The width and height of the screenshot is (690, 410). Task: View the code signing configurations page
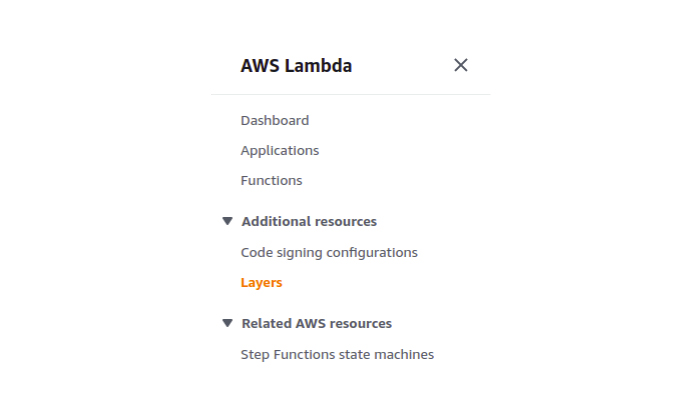[329, 253]
